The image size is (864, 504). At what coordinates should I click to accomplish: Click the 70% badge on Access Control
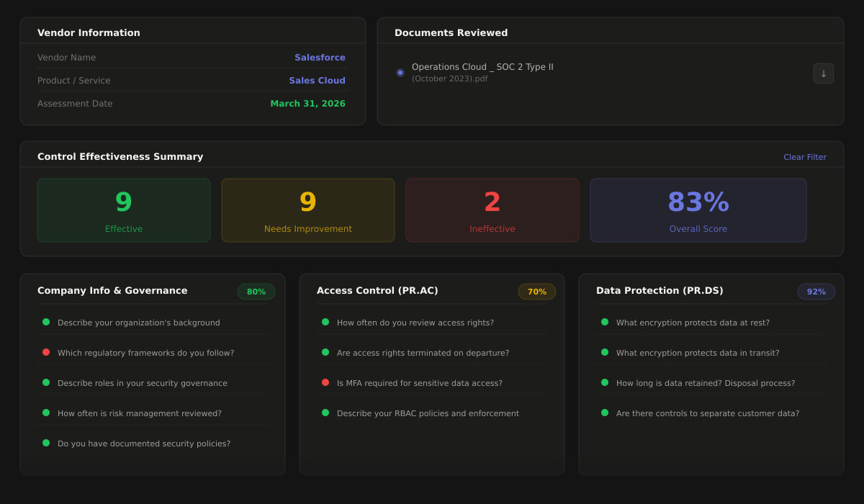(x=537, y=292)
